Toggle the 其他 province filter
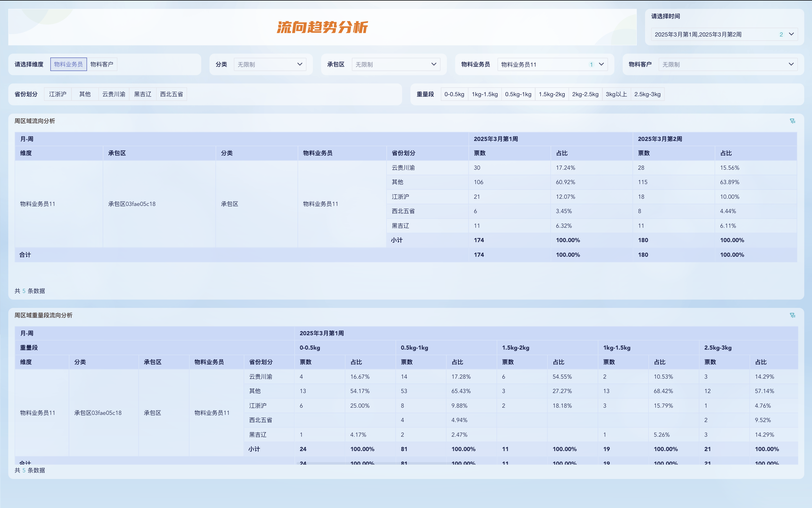The height and width of the screenshot is (508, 812). pos(85,94)
